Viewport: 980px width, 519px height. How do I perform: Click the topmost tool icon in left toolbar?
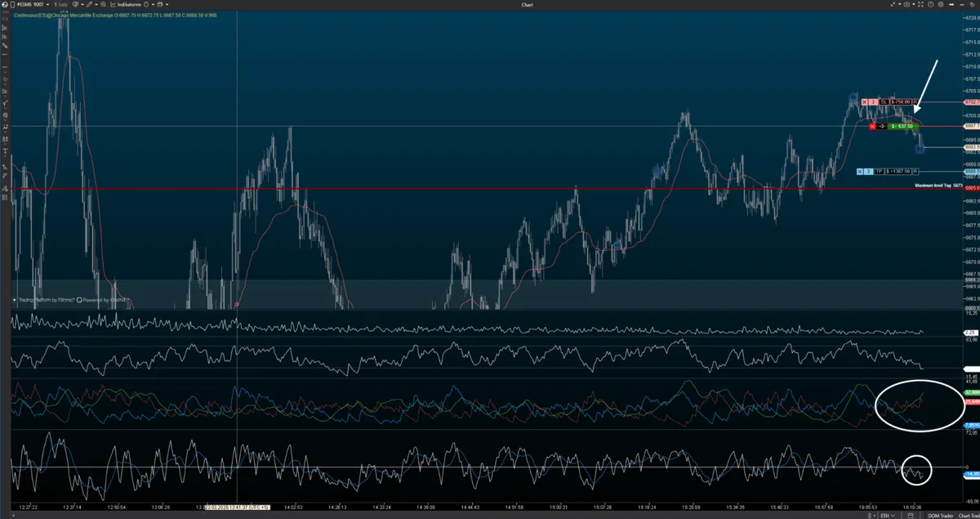point(4,17)
